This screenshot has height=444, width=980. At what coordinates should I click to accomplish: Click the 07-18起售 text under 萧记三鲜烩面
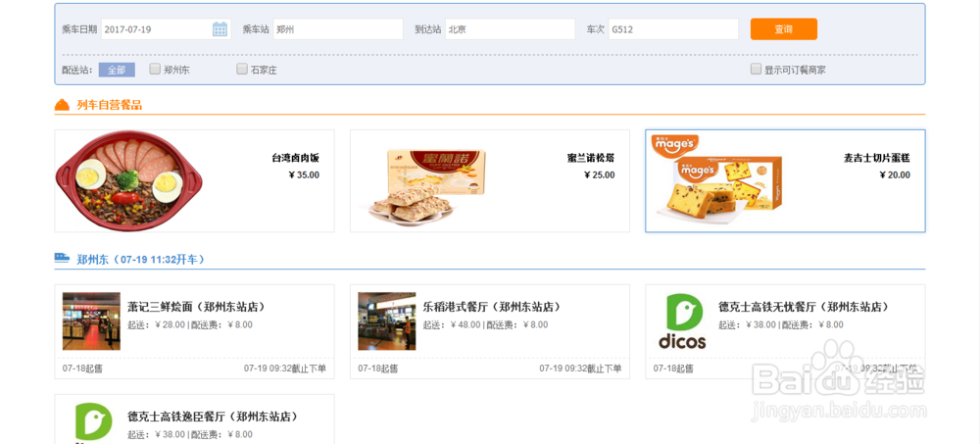tap(82, 369)
